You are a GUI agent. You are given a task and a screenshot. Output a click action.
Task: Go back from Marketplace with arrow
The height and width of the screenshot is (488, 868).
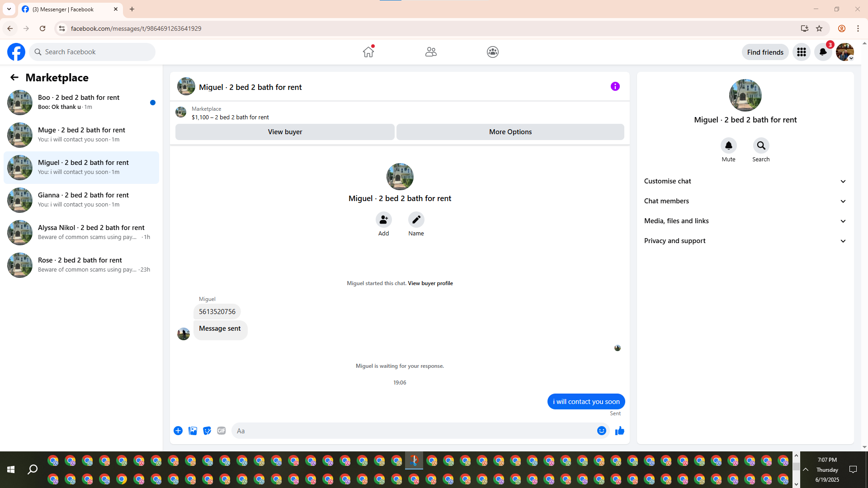click(x=14, y=77)
